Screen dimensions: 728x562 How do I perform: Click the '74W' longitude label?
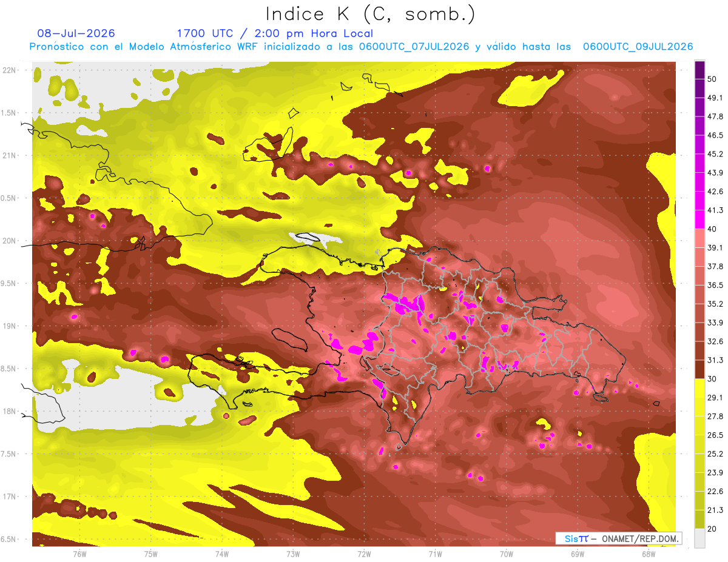pyautogui.click(x=222, y=554)
